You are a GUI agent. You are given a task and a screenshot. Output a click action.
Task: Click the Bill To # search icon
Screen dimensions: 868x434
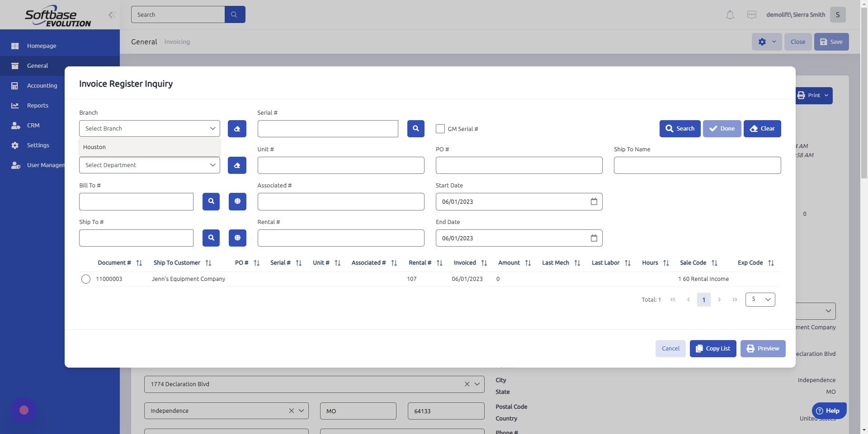click(x=211, y=201)
